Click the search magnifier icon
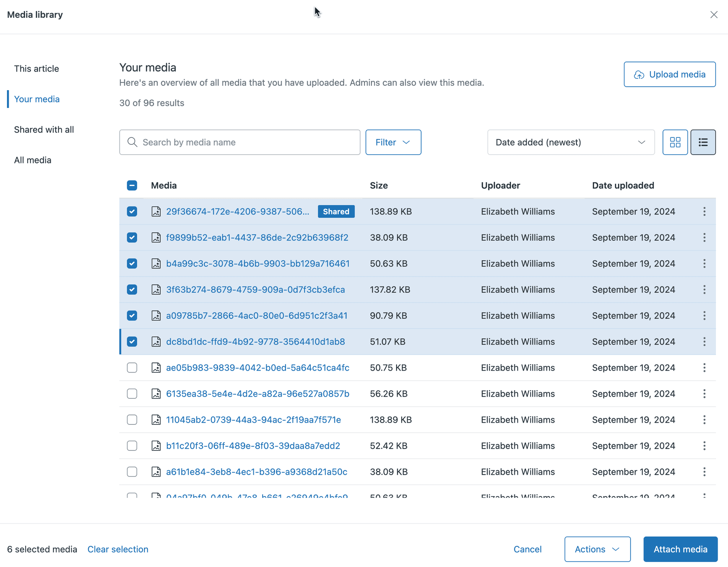Viewport: 728px width, 567px height. pyautogui.click(x=133, y=142)
